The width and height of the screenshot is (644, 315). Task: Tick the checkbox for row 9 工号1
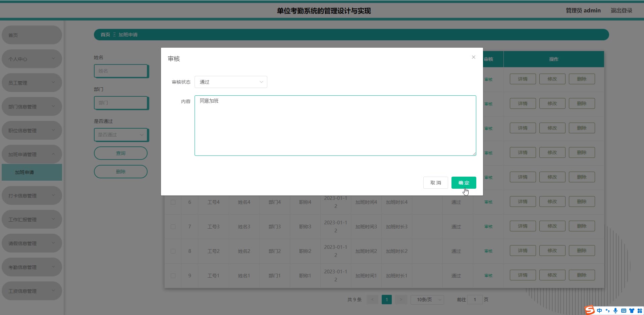(x=173, y=276)
